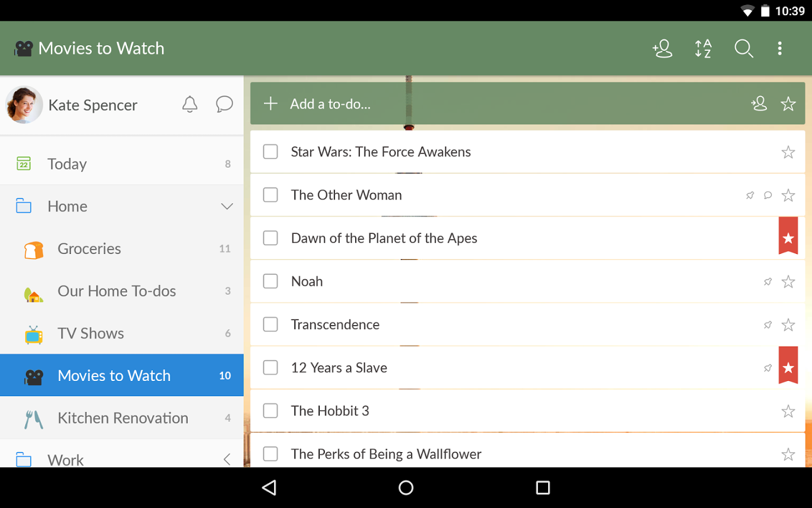812x508 pixels.
Task: Tick the checkbox for The Hobbit 3
Action: pos(271,410)
